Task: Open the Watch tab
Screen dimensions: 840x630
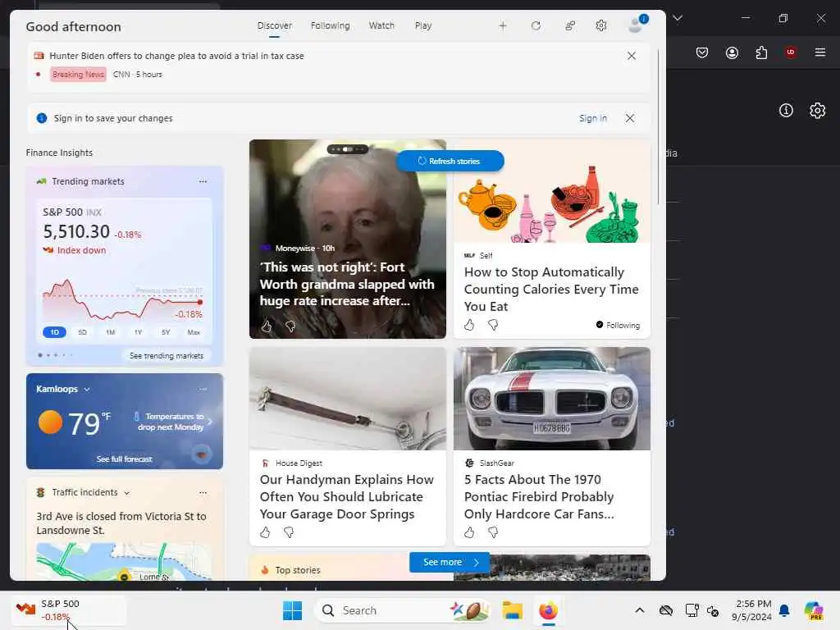Action: point(381,25)
